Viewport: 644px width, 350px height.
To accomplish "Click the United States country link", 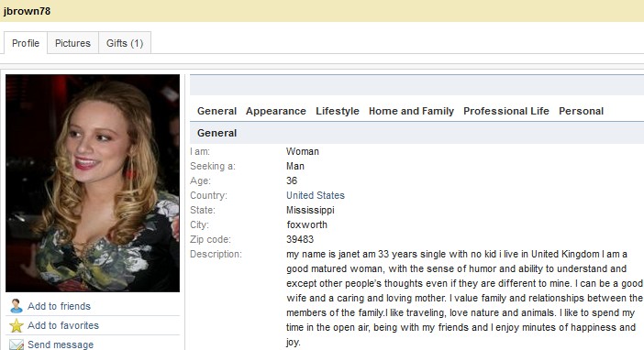I will (316, 195).
